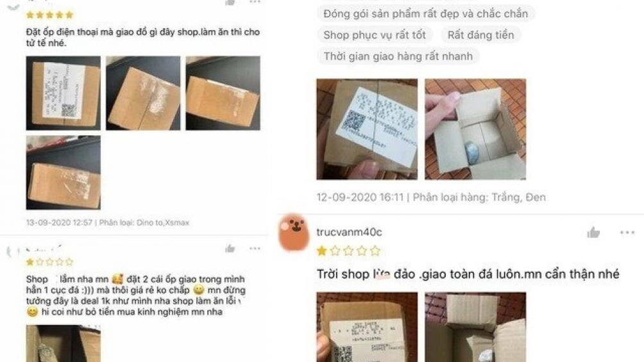Image resolution: width=644 pixels, height=362 pixels.
Task: Open the three-dot menu on trucvanm40c's review
Action: tap(627, 233)
